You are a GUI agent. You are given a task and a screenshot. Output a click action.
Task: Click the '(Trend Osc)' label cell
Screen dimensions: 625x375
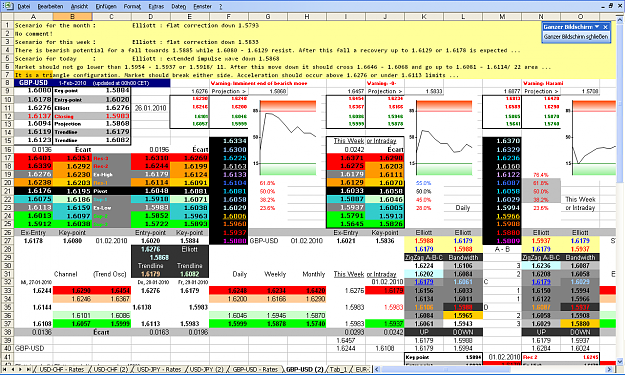pos(110,274)
